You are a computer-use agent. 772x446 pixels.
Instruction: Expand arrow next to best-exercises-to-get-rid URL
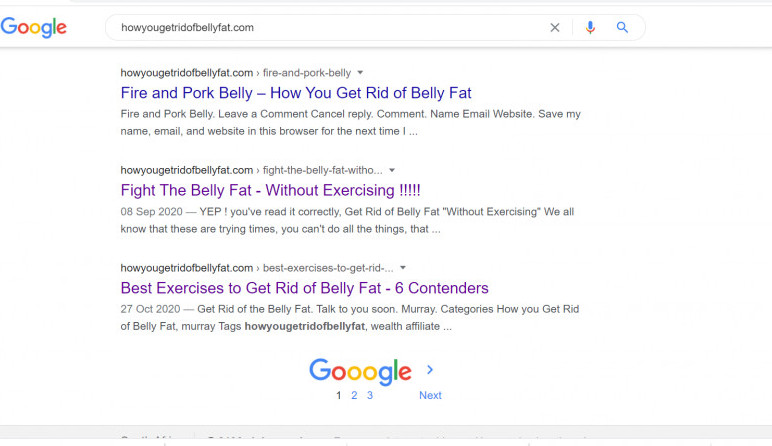pyautogui.click(x=403, y=268)
